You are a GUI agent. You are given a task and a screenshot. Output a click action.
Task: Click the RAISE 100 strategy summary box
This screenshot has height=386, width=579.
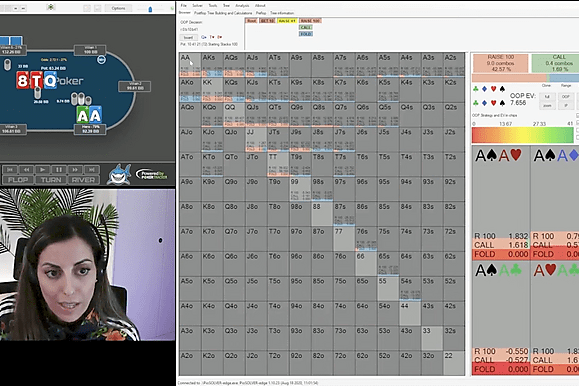pos(500,63)
